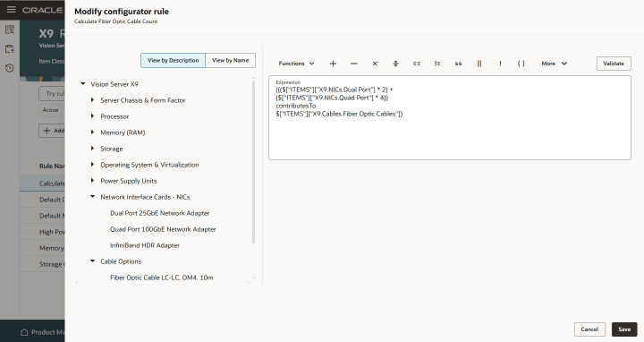Click the Oracle logo
The height and width of the screenshot is (342, 644).
(x=43, y=10)
